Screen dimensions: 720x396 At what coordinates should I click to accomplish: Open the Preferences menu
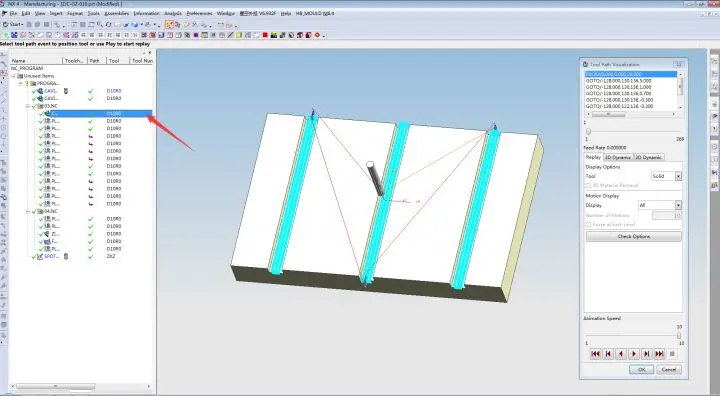pyautogui.click(x=199, y=14)
